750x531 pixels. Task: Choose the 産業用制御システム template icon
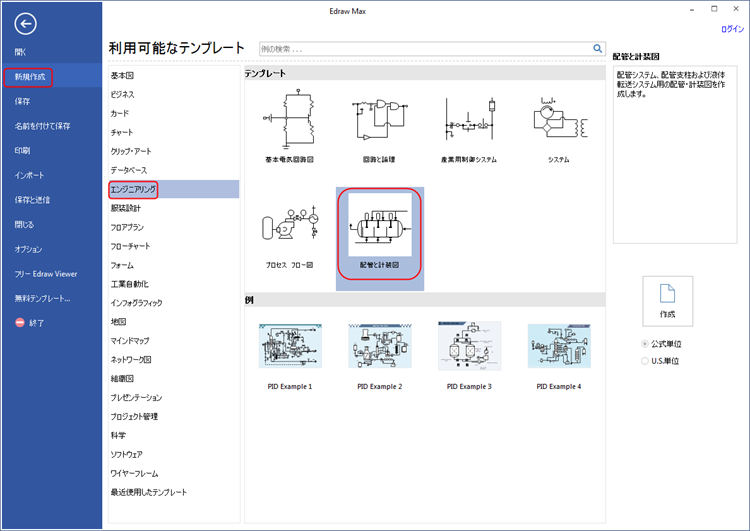[x=469, y=121]
